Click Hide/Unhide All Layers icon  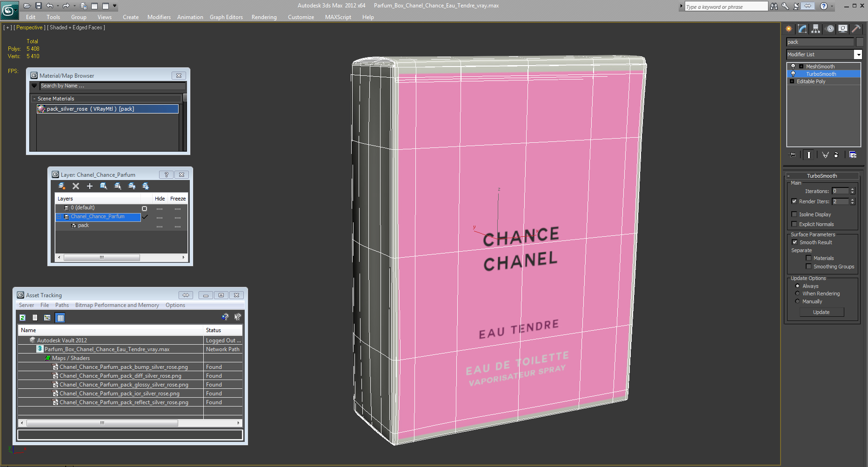[132, 186]
